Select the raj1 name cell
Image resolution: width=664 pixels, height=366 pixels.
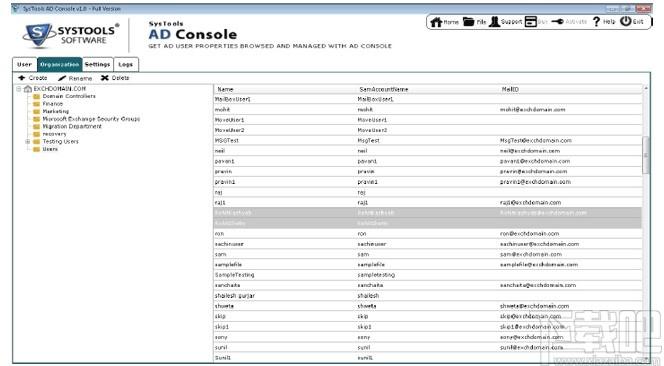click(220, 202)
